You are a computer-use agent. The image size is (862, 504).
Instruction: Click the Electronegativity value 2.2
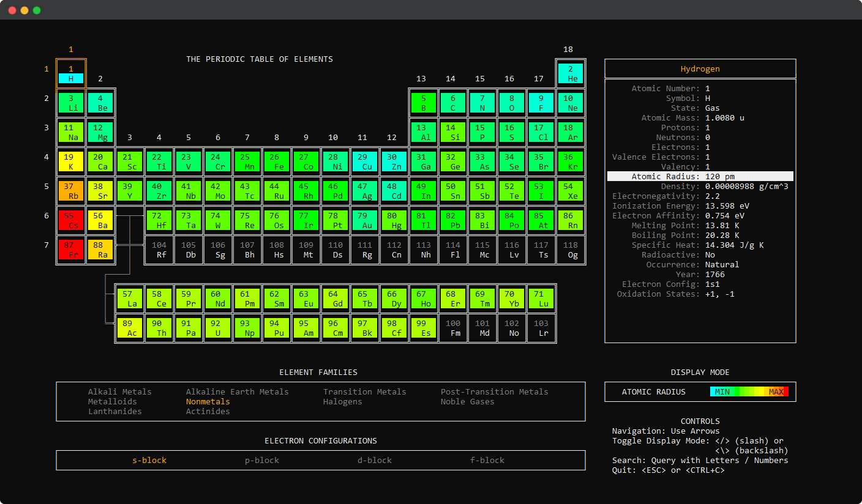tap(713, 196)
